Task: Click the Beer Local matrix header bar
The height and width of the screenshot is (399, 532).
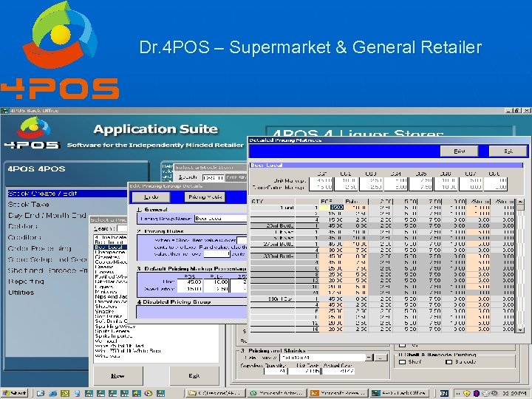Action: click(x=386, y=166)
